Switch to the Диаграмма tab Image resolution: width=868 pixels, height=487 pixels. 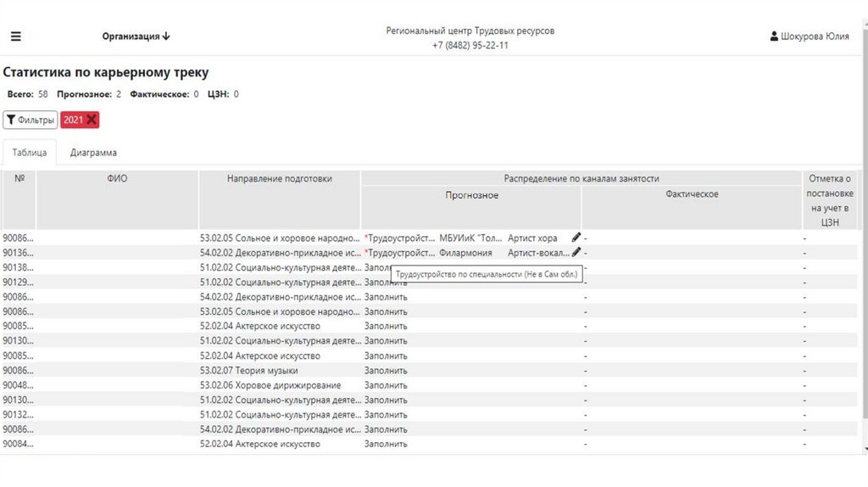click(93, 153)
